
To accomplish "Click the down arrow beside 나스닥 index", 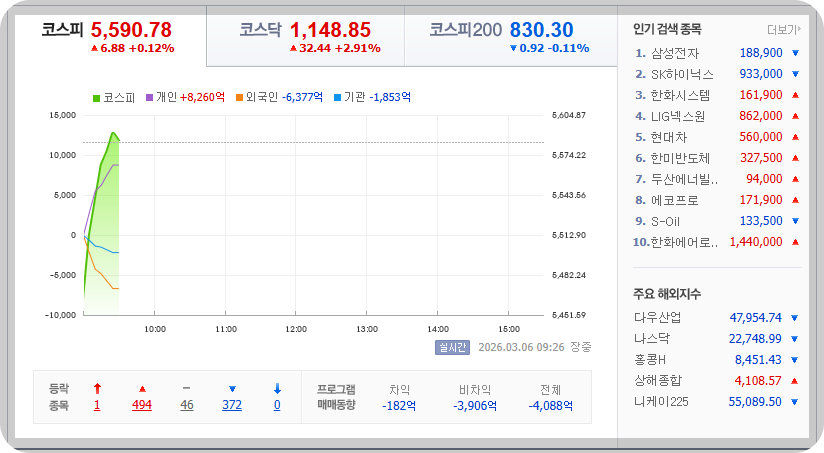I will click(795, 339).
